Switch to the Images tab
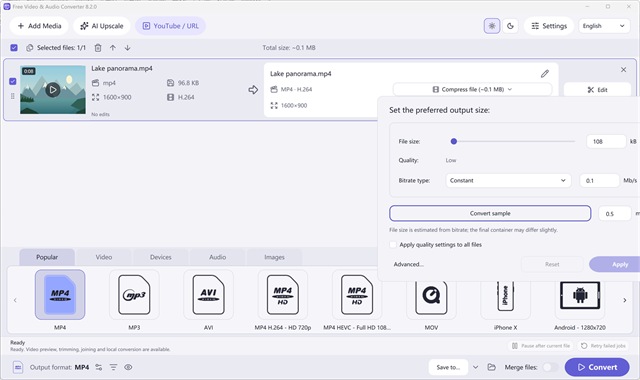The image size is (640, 380). [274, 257]
